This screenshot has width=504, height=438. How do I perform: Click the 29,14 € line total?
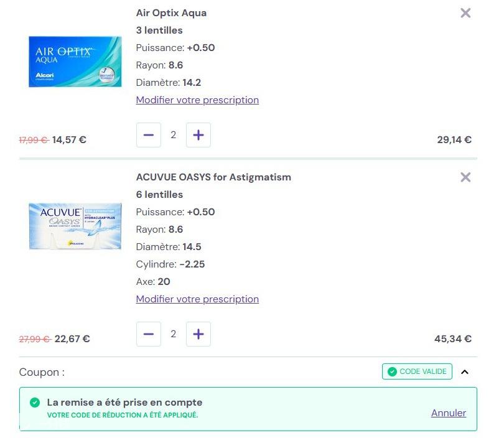[x=454, y=140]
